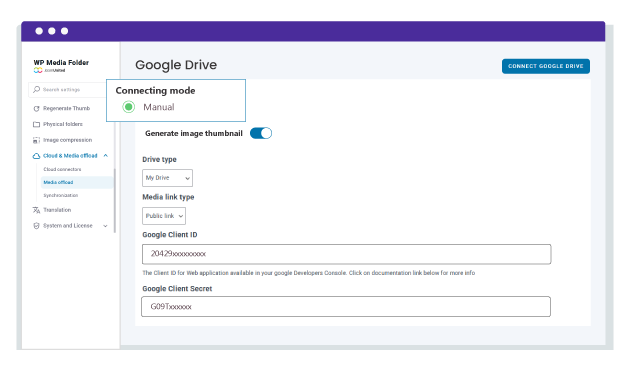Viewport: 630px width, 371px height.
Task: Select the Manual connecting mode radio button
Action: 129,107
